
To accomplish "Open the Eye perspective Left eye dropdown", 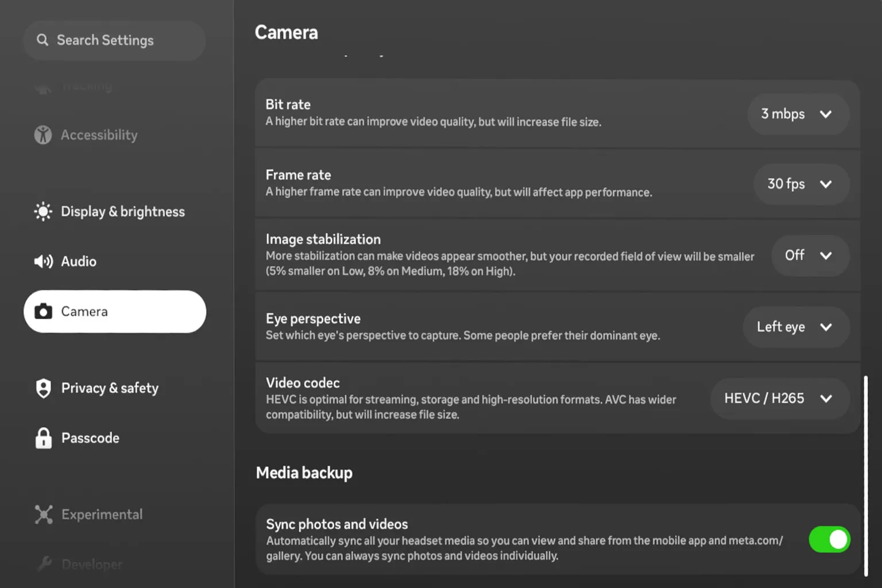I will coord(796,327).
